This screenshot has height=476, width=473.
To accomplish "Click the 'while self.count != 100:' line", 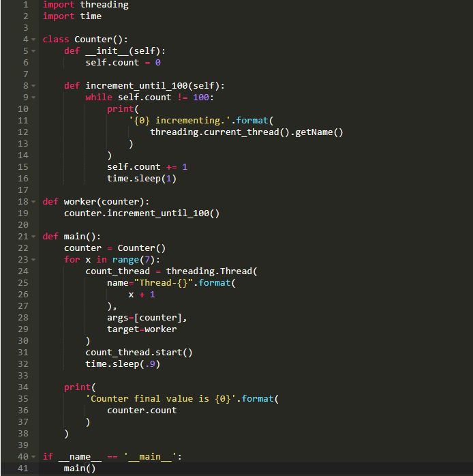I will pyautogui.click(x=149, y=98).
